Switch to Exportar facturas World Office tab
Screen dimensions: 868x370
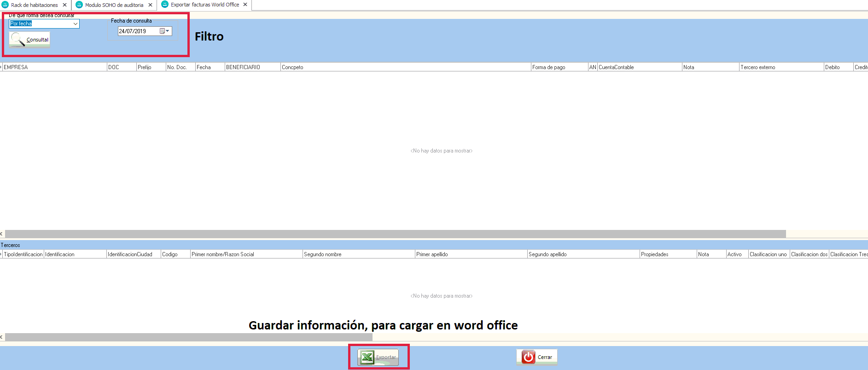[x=204, y=5]
